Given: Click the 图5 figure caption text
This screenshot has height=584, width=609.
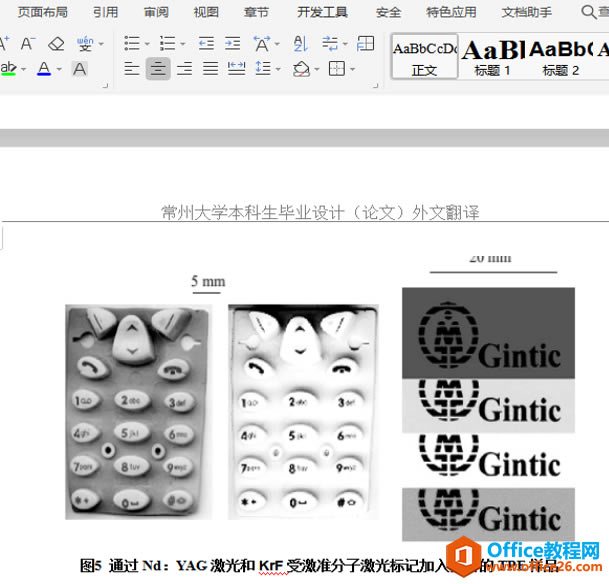Looking at the screenshot, I should [318, 566].
